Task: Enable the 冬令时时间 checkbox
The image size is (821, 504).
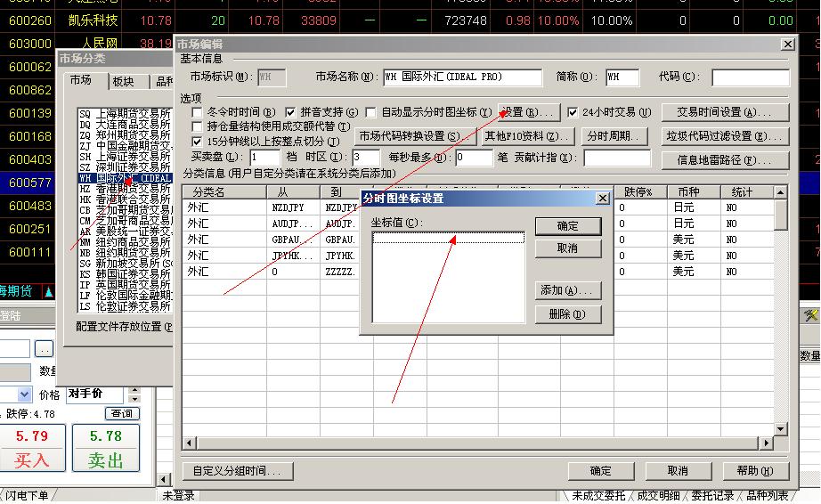Action: pyautogui.click(x=197, y=112)
